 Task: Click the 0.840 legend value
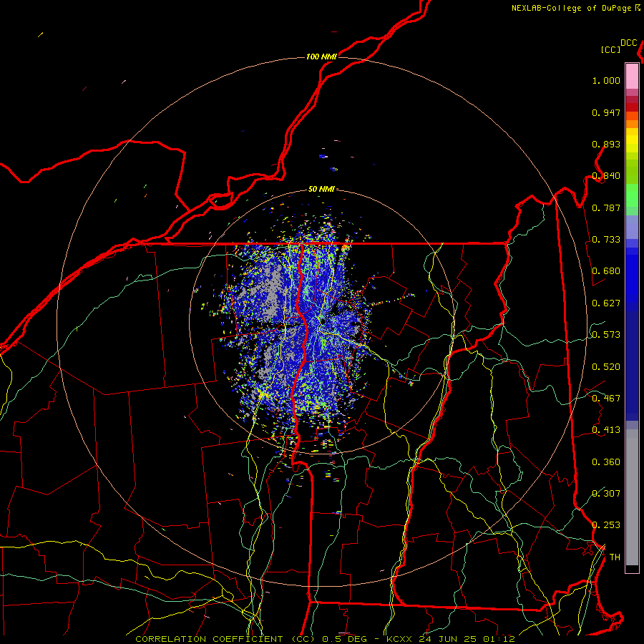click(606, 176)
